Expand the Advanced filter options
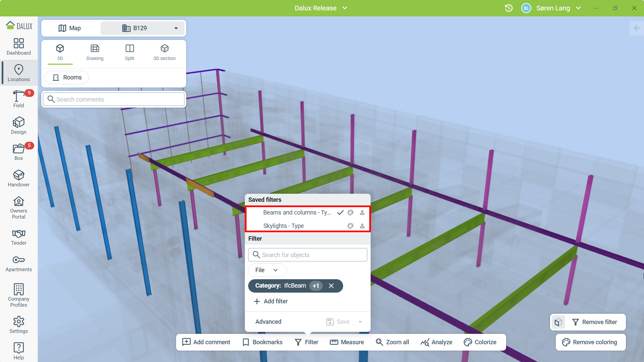644x362 pixels. [x=268, y=322]
